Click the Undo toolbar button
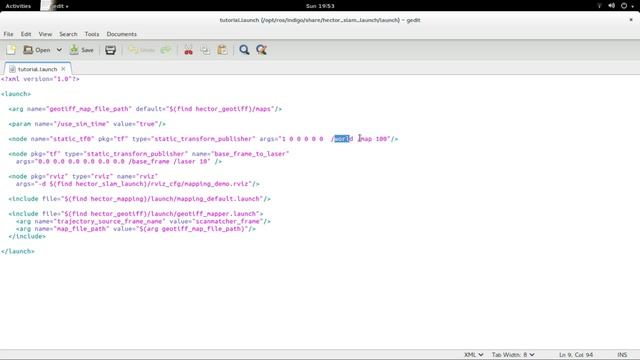 (141, 50)
